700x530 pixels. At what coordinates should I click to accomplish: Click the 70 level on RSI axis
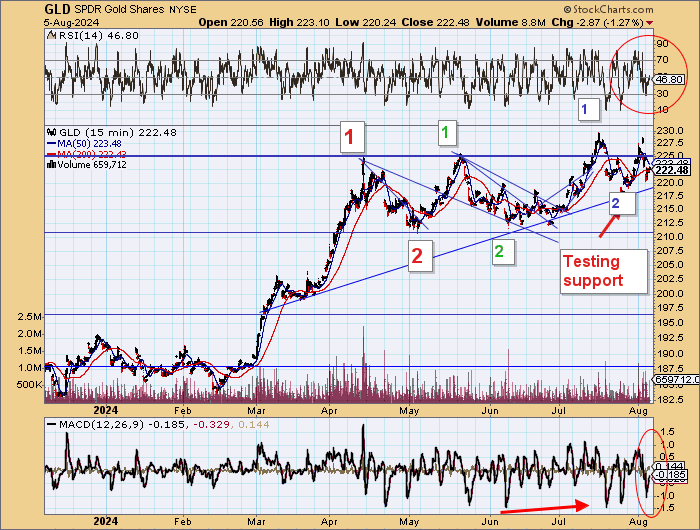point(663,60)
